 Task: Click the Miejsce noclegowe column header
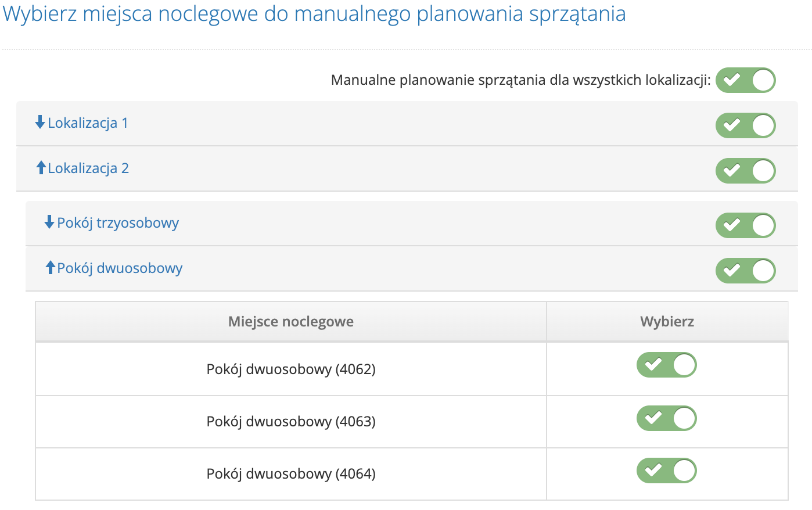[x=291, y=321]
